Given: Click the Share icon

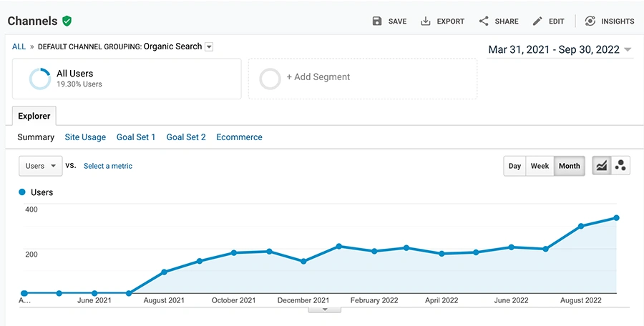Looking at the screenshot, I should click(484, 21).
